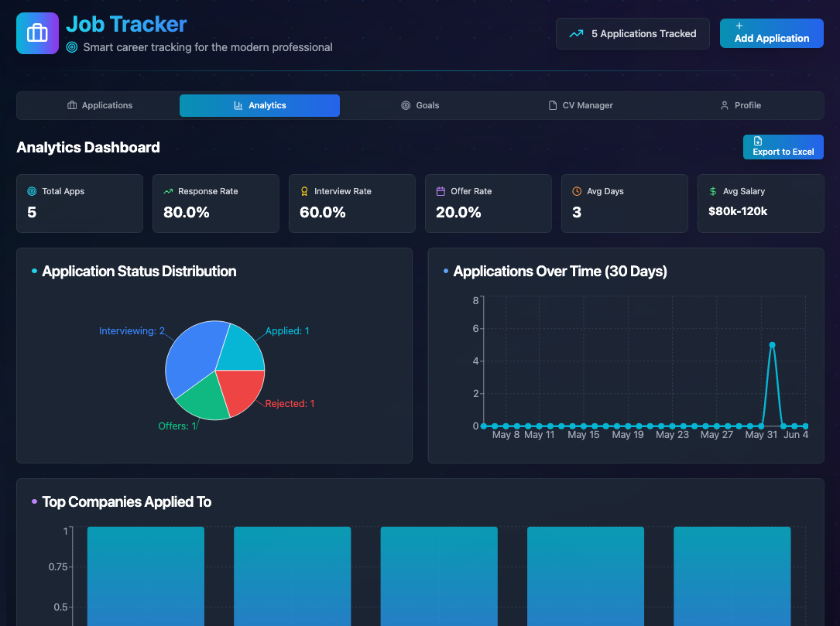Screen dimensions: 840x626
Task: Click the cyan Applied pie slice
Action: point(241,351)
